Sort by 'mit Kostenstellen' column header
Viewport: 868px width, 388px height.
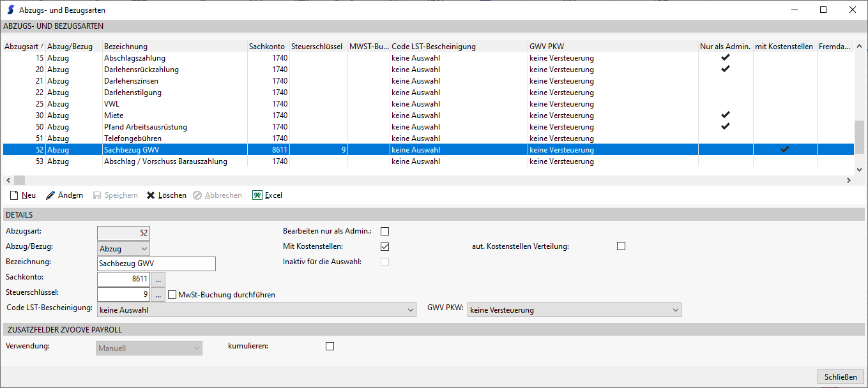(785, 47)
